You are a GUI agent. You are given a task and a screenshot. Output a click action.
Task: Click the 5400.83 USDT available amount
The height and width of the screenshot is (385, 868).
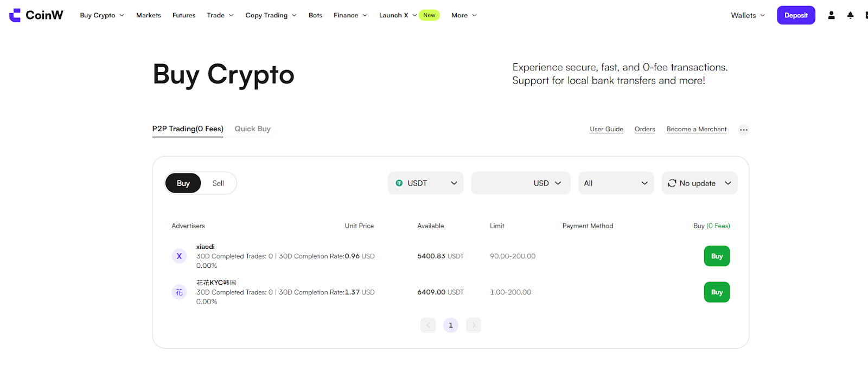click(441, 256)
